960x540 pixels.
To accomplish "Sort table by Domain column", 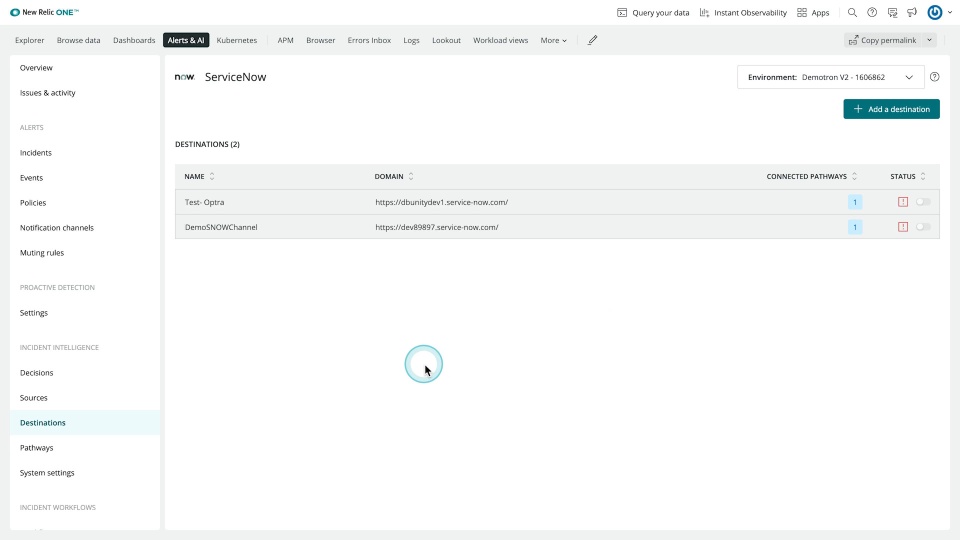I will (x=394, y=176).
